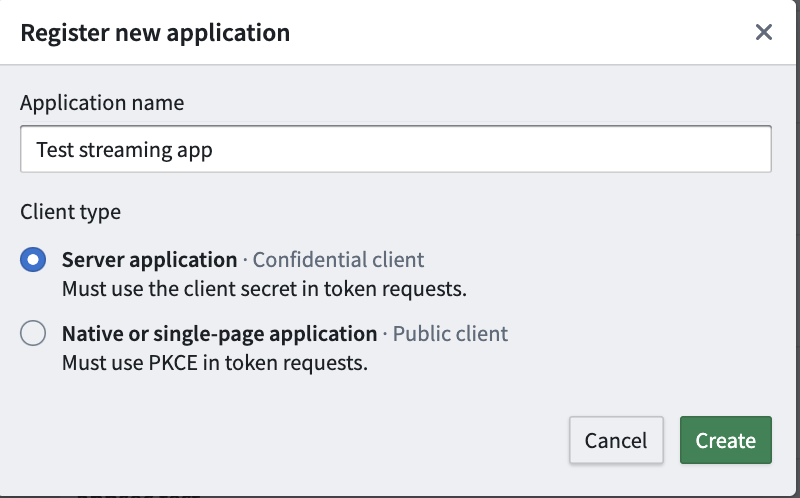
Task: Click the "Public client" gray text
Action: pos(450,334)
